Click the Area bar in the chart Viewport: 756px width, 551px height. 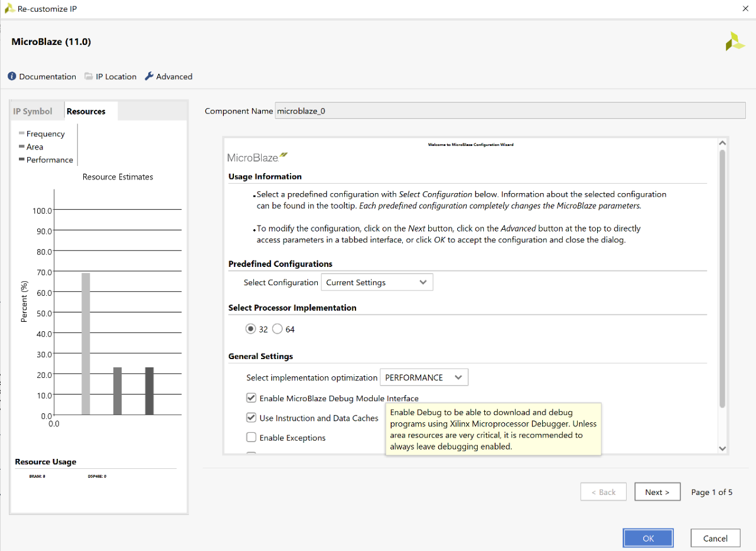[x=118, y=391]
